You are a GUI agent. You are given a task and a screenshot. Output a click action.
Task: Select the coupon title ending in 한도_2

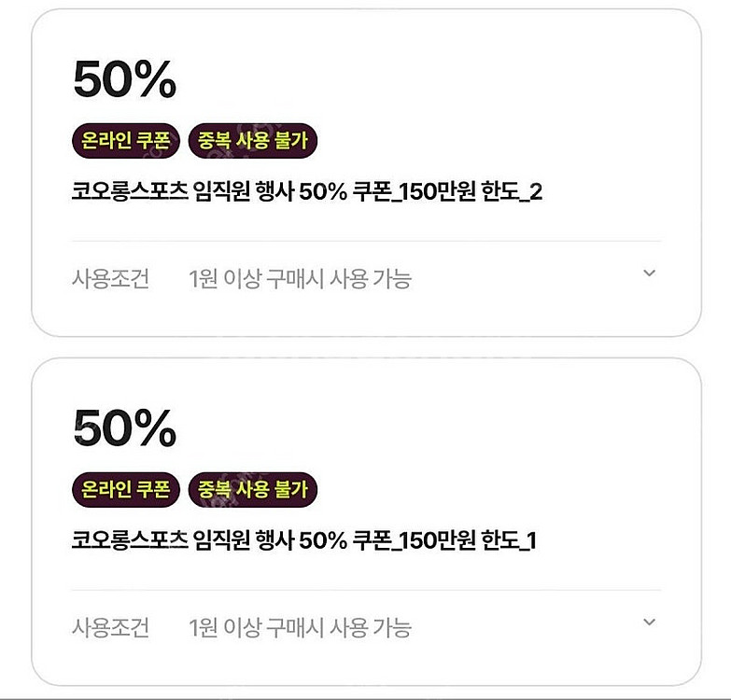307,192
